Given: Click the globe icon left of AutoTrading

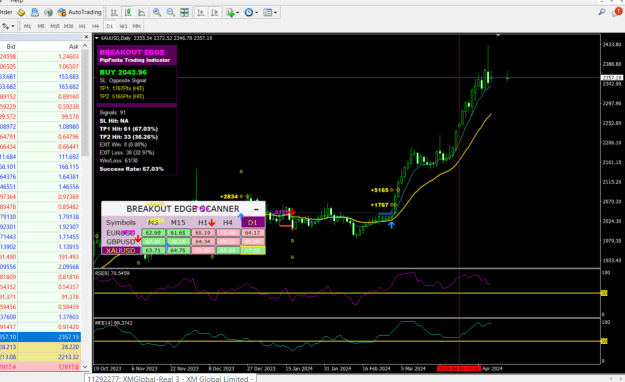Looking at the screenshot, I should (48, 12).
